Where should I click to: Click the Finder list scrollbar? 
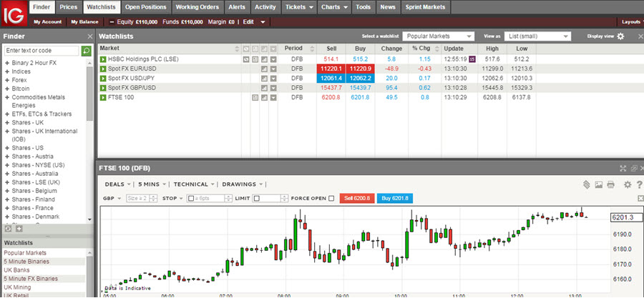click(x=89, y=94)
